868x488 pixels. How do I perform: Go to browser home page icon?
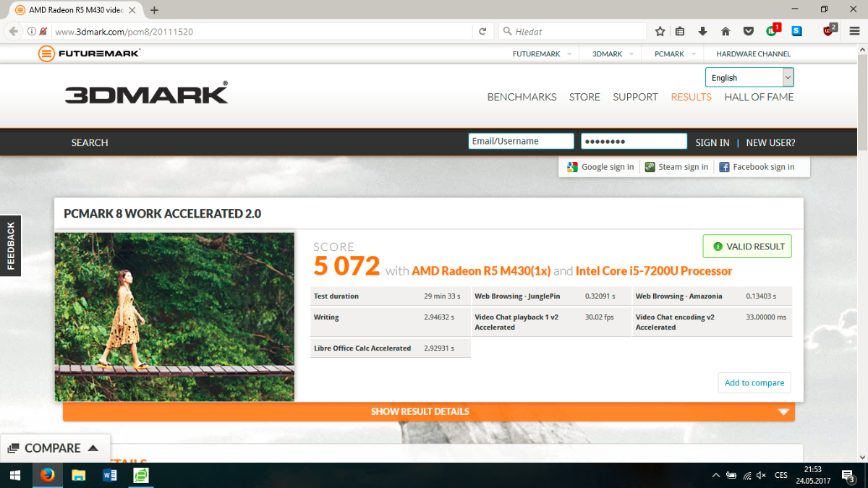pos(726,31)
